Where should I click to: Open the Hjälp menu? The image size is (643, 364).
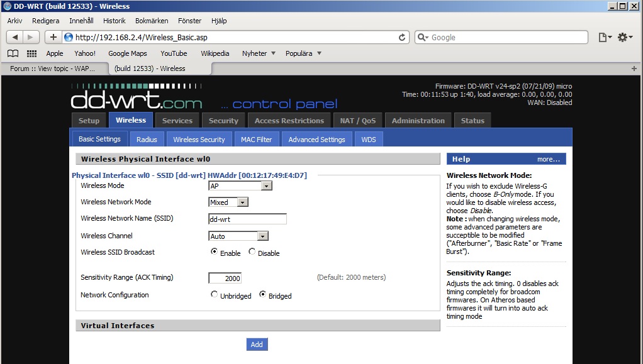tap(219, 21)
